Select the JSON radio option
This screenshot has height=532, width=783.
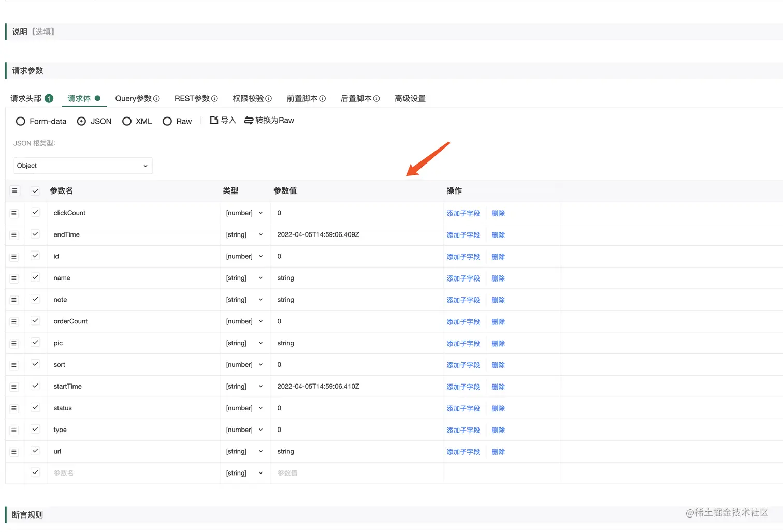click(81, 121)
